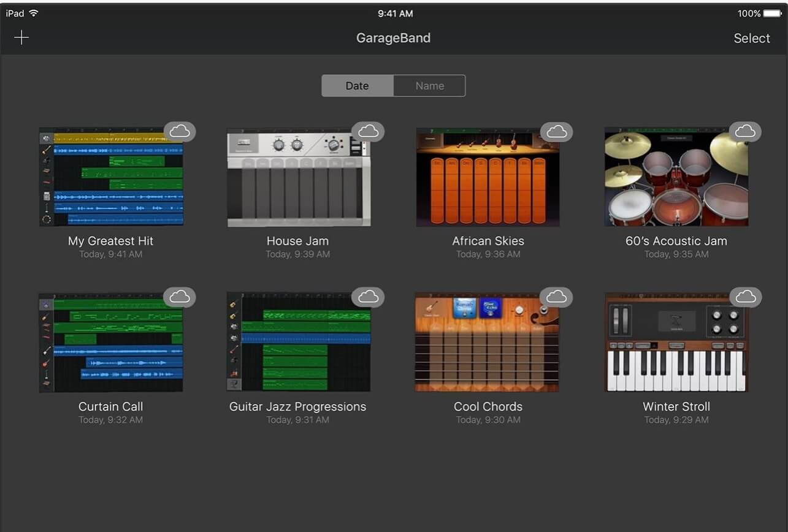This screenshot has width=788, height=532.
Task: Tap the "Today, 9:31 AM" date label
Action: 298,420
